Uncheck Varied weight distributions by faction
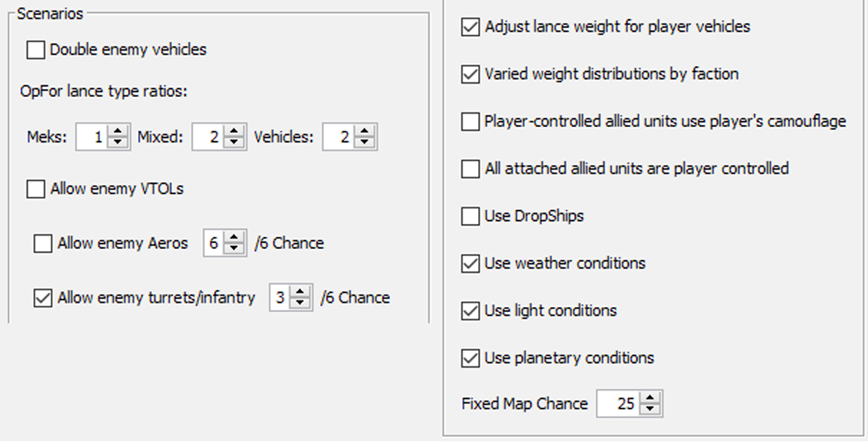This screenshot has width=868, height=442. pyautogui.click(x=470, y=75)
